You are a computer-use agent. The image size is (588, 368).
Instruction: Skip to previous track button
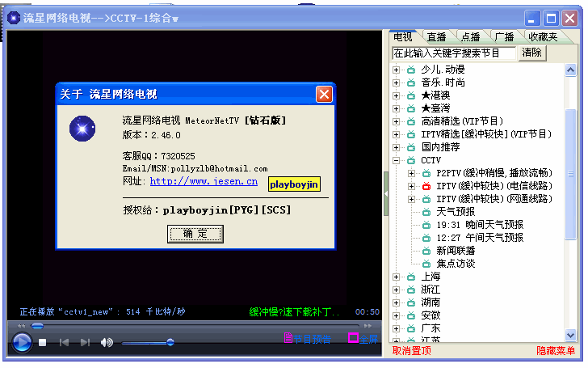click(x=64, y=342)
